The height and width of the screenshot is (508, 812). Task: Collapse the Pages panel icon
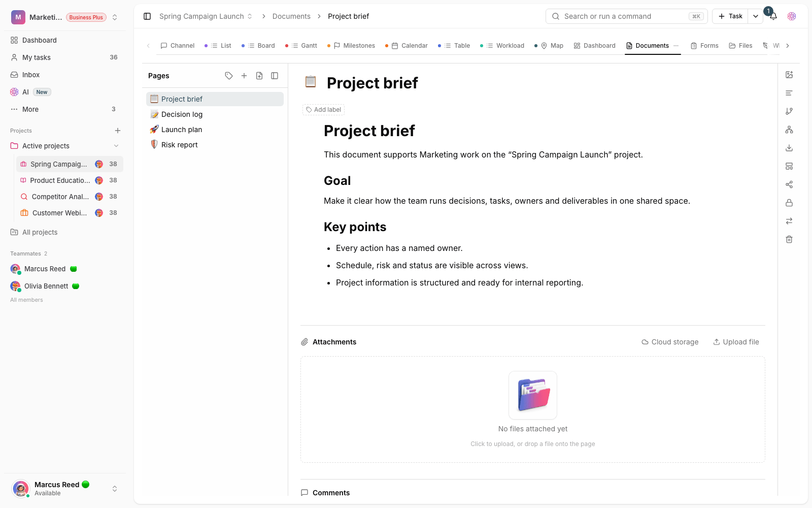[x=275, y=76]
